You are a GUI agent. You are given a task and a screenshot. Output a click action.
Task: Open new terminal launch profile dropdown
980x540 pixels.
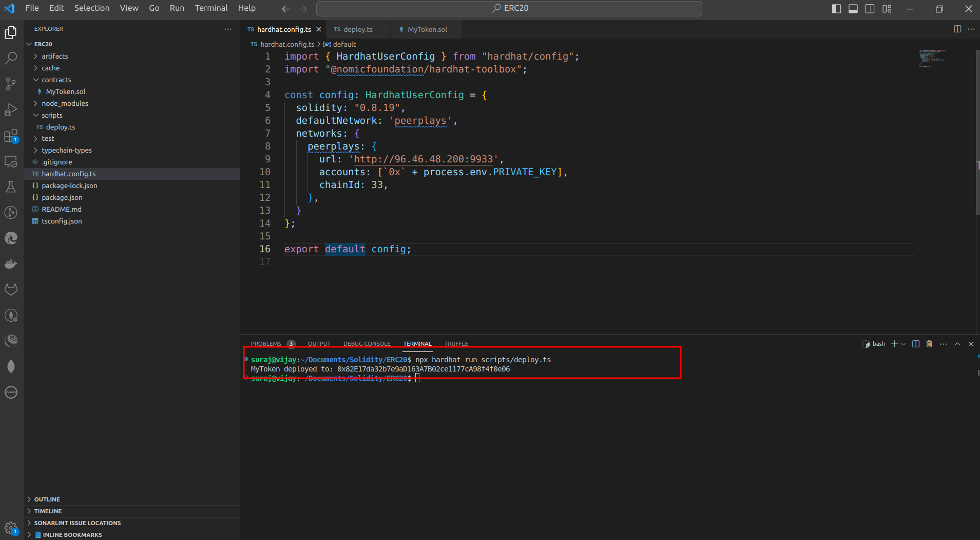904,344
